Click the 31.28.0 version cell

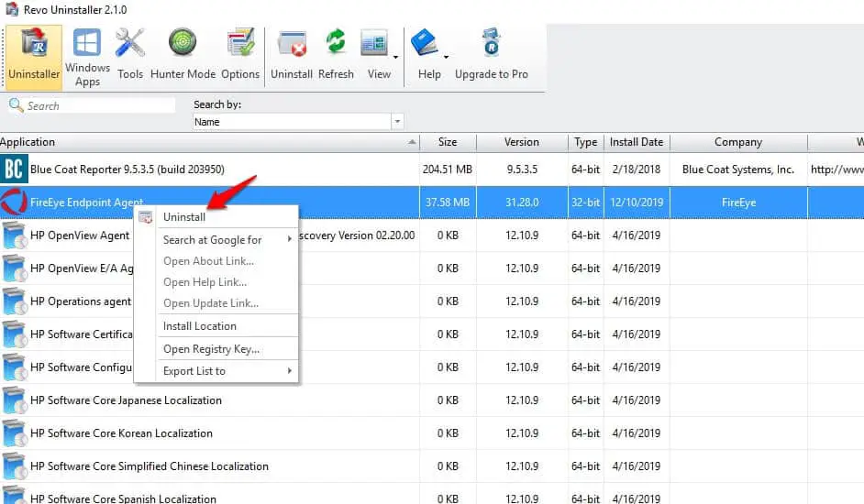point(522,203)
